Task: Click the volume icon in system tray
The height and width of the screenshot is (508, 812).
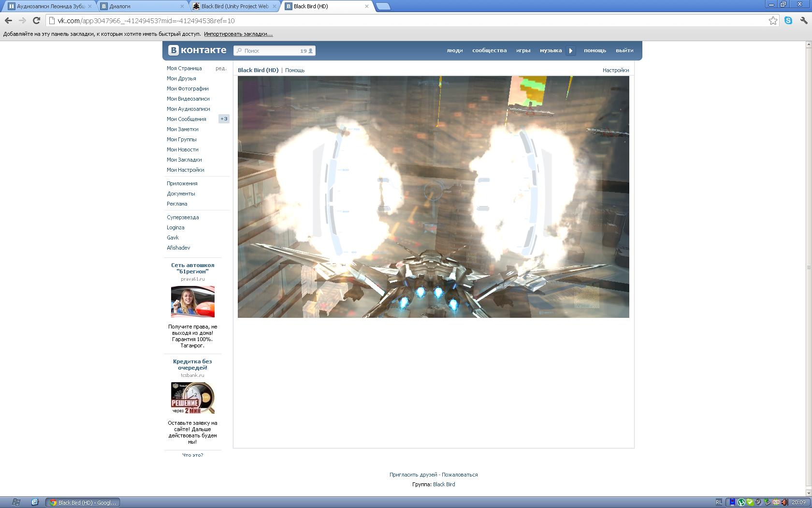Action: (784, 502)
